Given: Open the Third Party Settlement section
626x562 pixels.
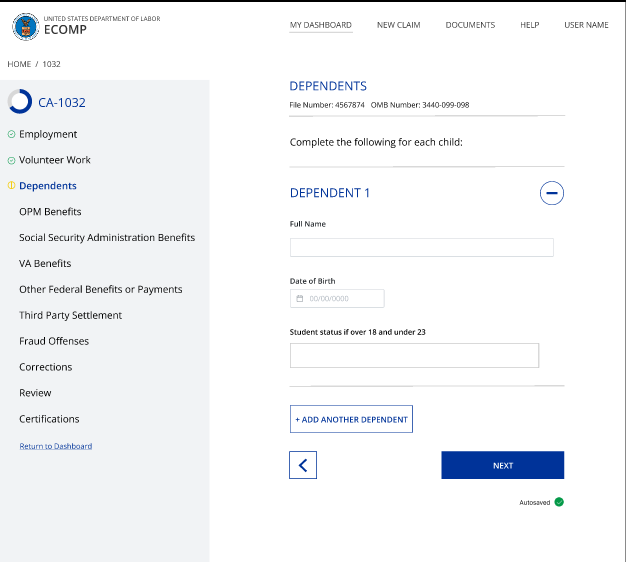Looking at the screenshot, I should [70, 315].
